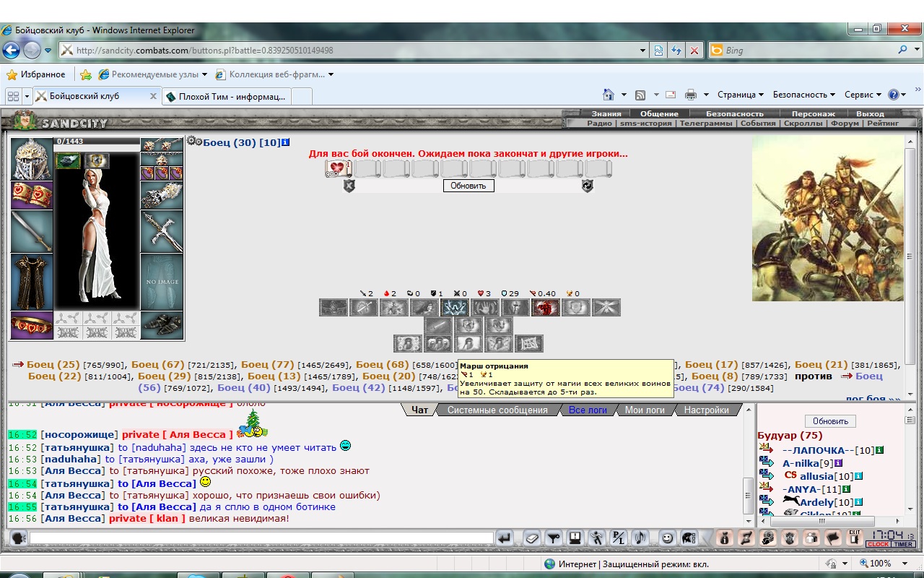The width and height of the screenshot is (924, 578).
Task: Expand Коллекция веб-фрагментов dropdown
Action: [275, 74]
